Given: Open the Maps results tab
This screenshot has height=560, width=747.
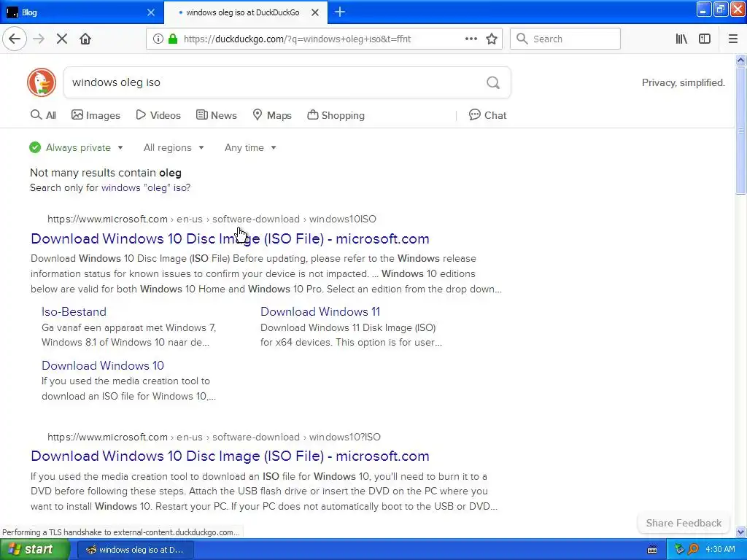Looking at the screenshot, I should [272, 115].
